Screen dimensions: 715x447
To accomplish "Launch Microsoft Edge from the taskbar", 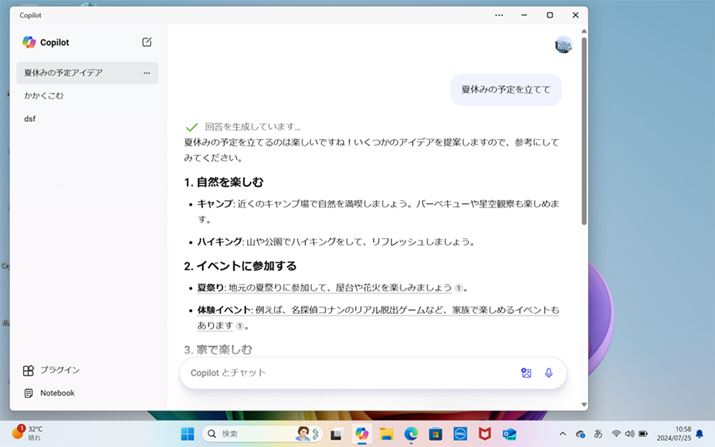I will tap(411, 434).
